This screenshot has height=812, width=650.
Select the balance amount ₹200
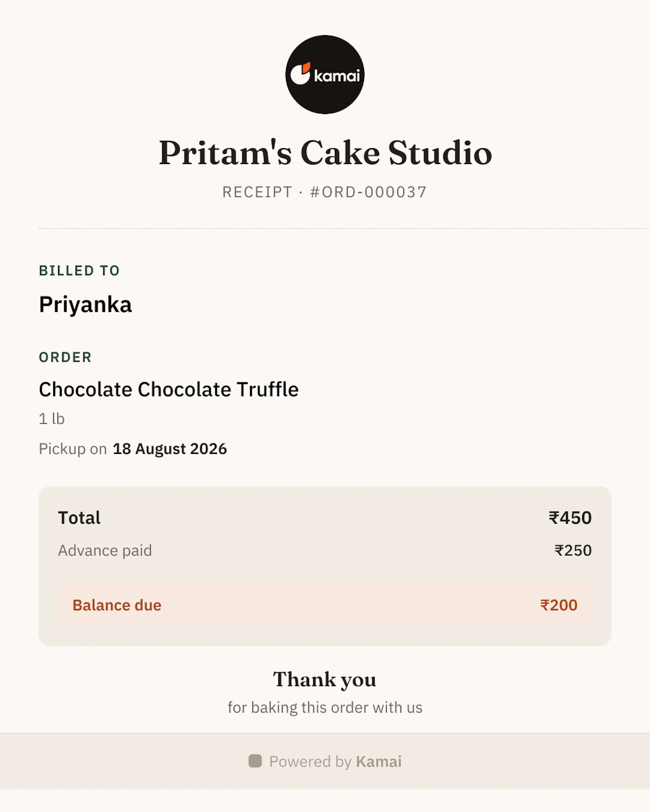(559, 605)
